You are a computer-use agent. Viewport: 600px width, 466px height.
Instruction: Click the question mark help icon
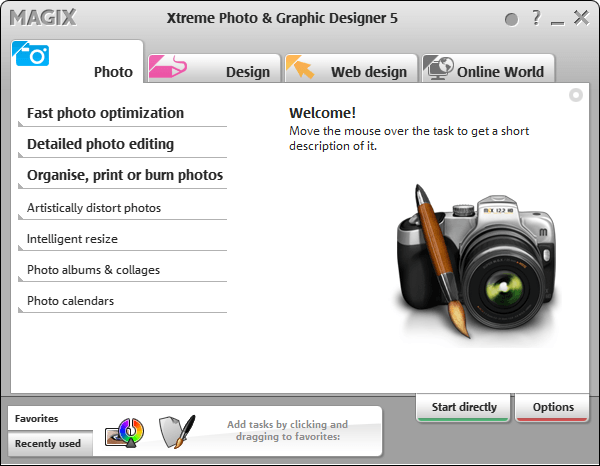click(x=536, y=18)
